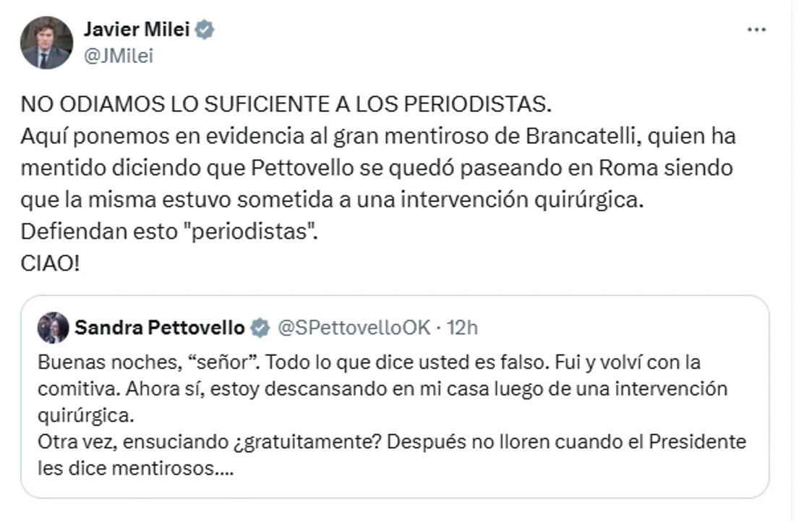Click Sandra Pettovello's small profile avatar
The height and width of the screenshot is (521, 812).
click(53, 328)
